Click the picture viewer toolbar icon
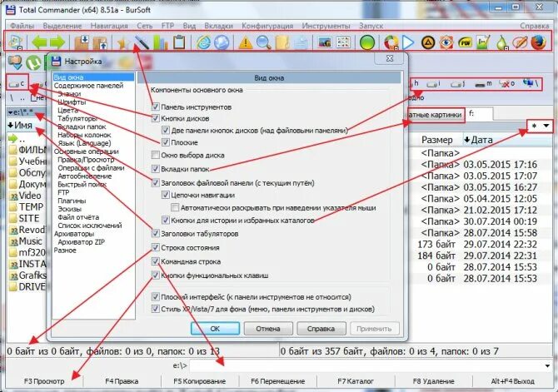 325,42
